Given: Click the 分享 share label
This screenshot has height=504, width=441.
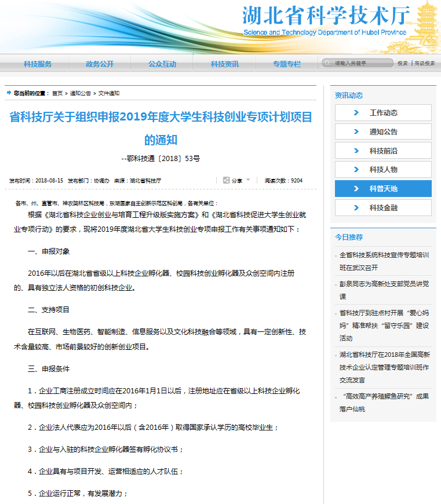Looking at the screenshot, I should [x=237, y=181].
